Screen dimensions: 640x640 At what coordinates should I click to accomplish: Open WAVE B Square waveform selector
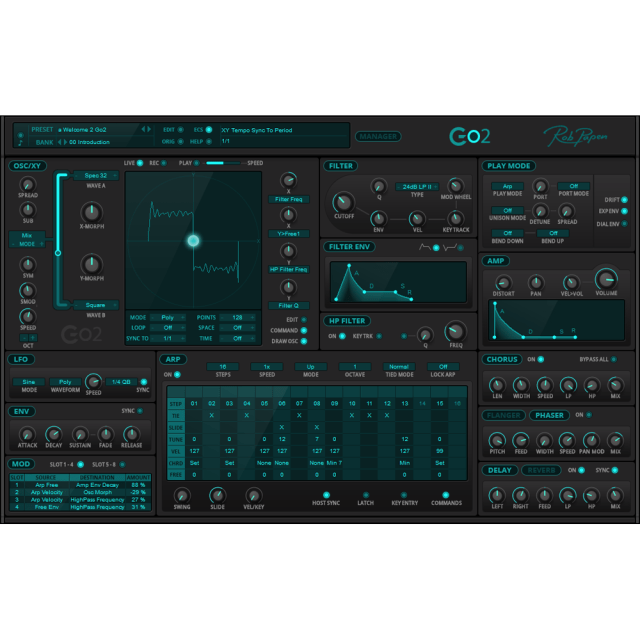point(96,305)
